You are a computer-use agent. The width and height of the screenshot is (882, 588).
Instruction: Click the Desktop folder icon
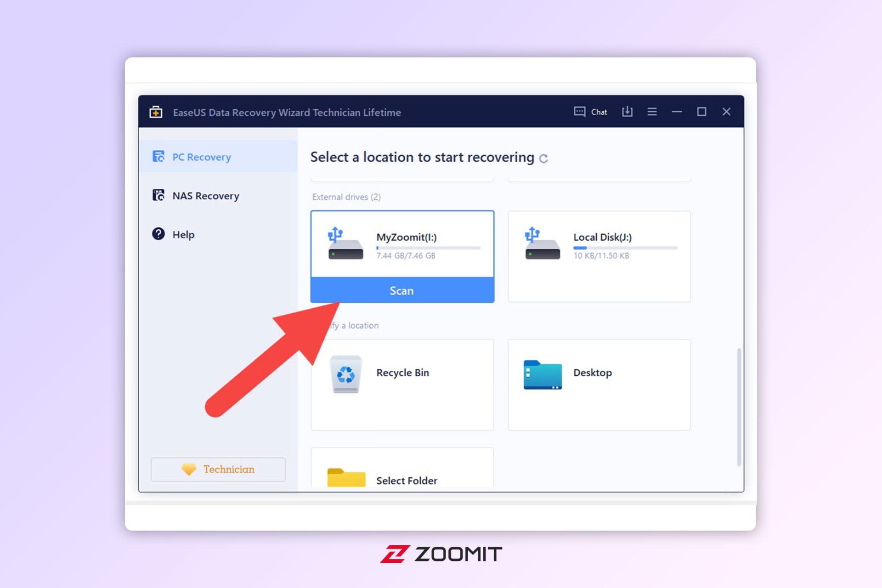pyautogui.click(x=543, y=375)
